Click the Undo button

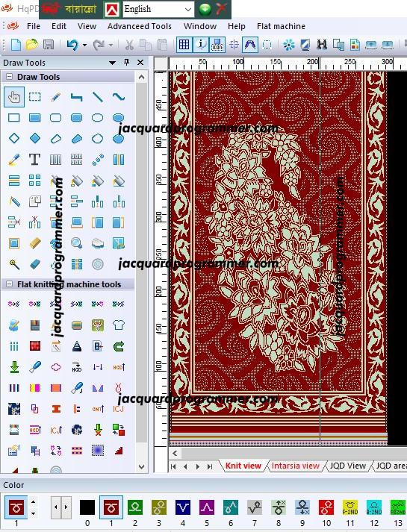[x=72, y=45]
